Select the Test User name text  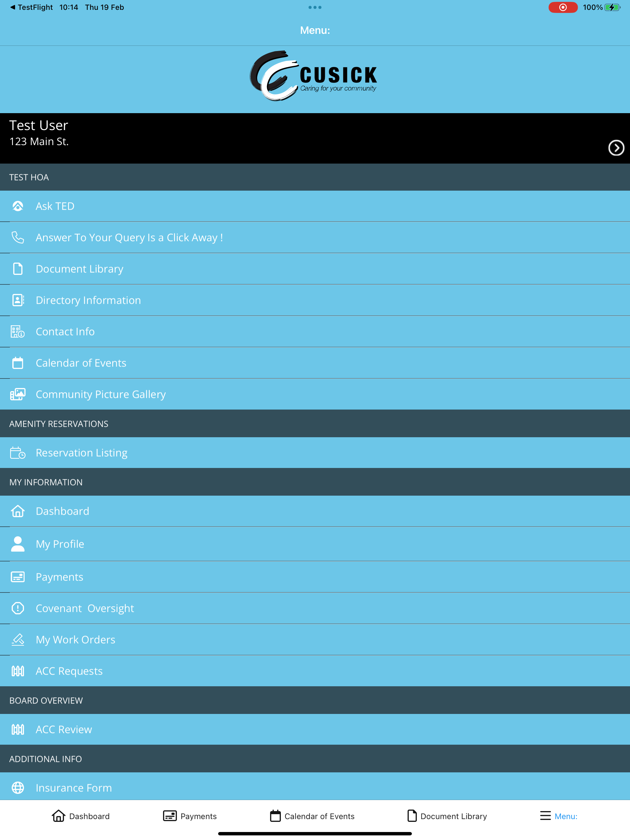(x=39, y=125)
